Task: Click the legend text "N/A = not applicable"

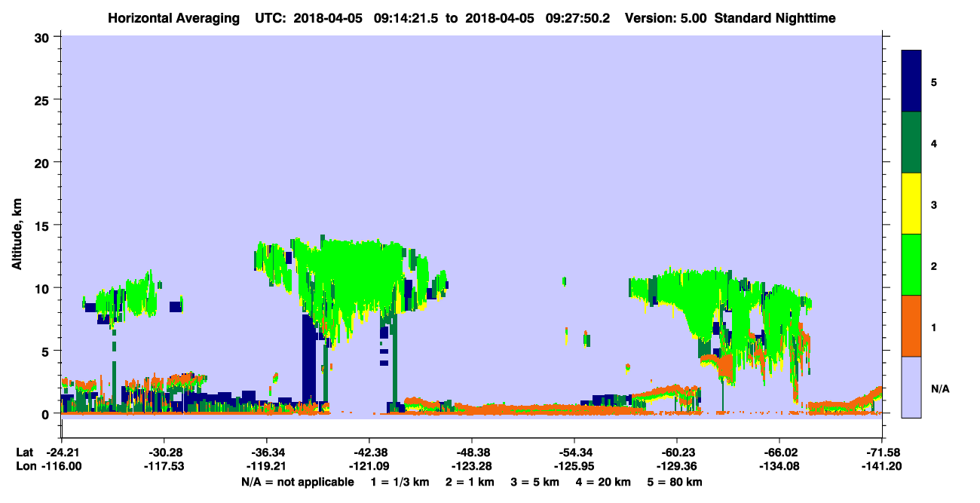Action: (298, 482)
